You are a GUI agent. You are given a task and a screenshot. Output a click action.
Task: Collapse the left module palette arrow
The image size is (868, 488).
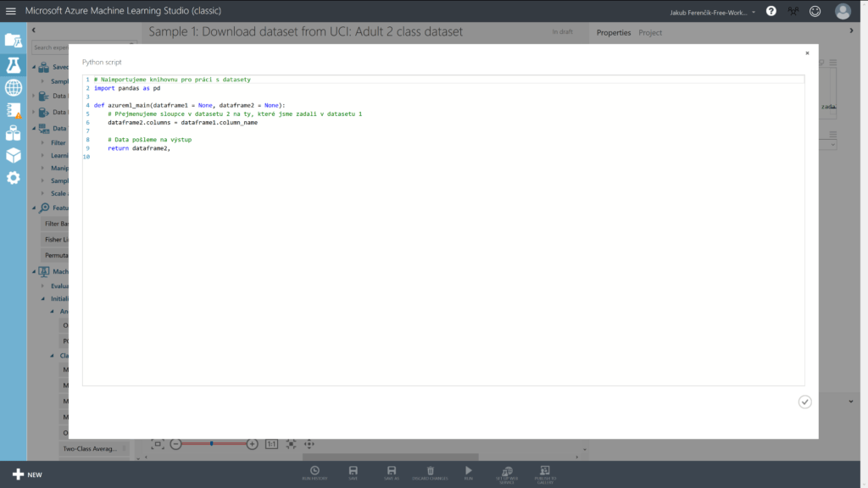pyautogui.click(x=34, y=30)
